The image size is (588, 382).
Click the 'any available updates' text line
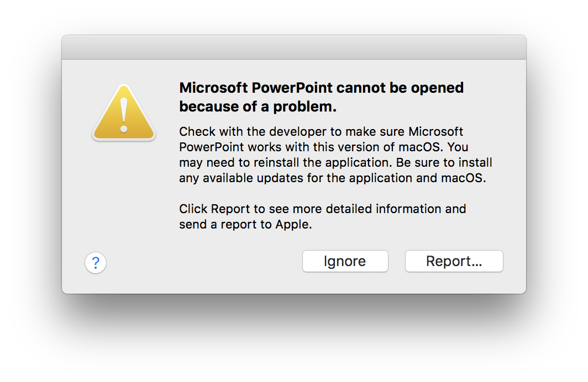[332, 178]
